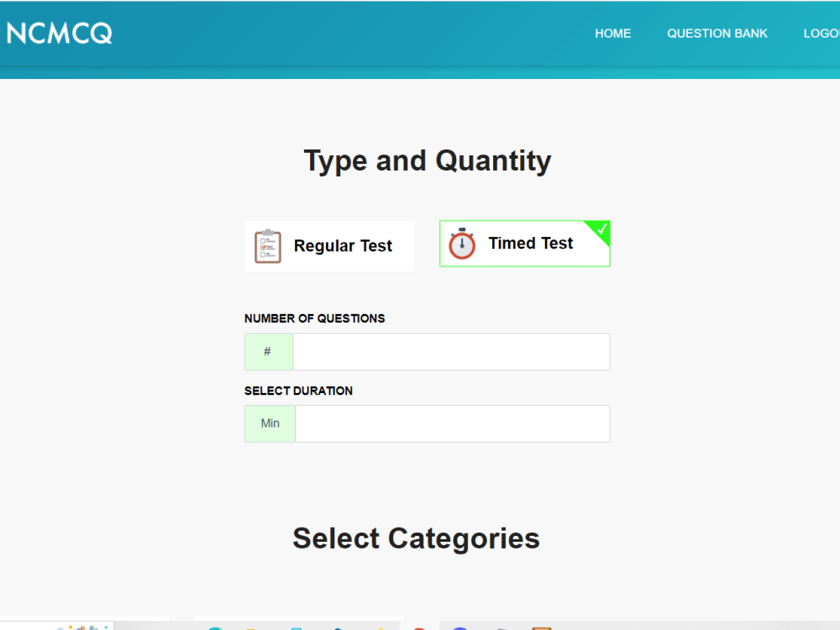Click the NUMBER OF QUESTIONS label

tap(314, 318)
